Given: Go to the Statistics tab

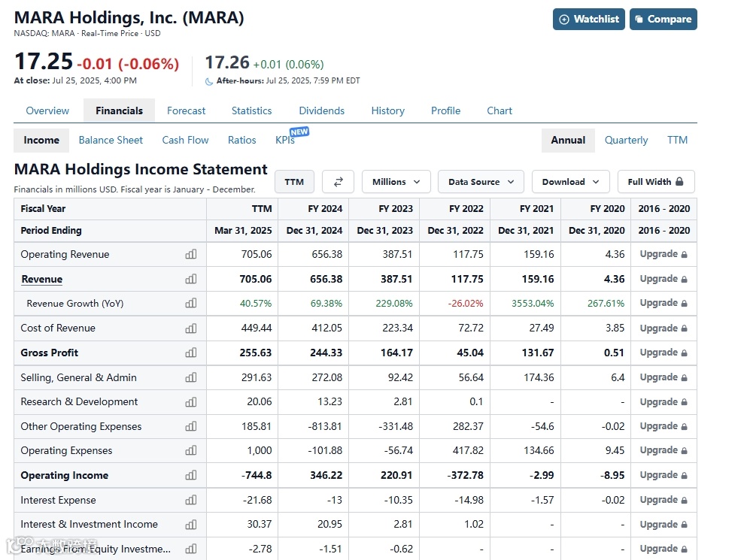Looking at the screenshot, I should [251, 110].
